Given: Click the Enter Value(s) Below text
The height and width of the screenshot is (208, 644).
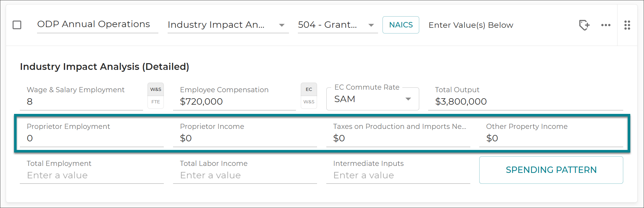Looking at the screenshot, I should tap(471, 25).
